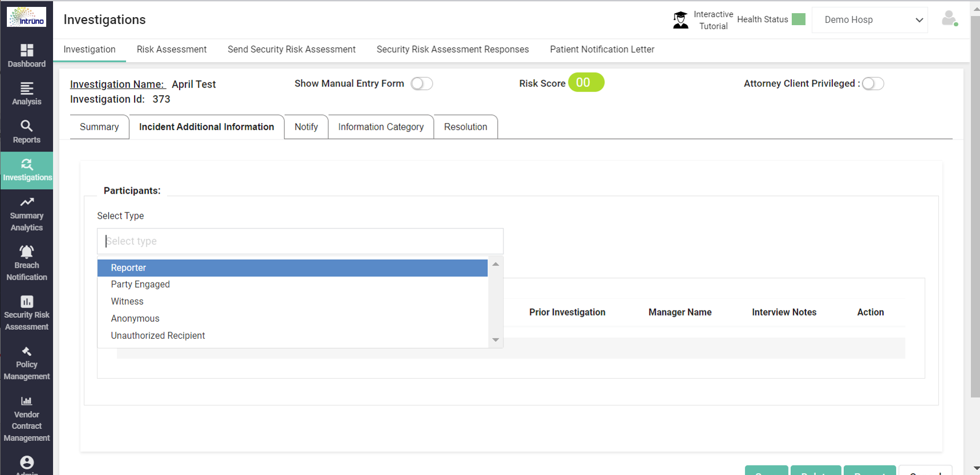Viewport: 980px width, 475px height.
Task: Click the user profile avatar icon
Action: [x=949, y=19]
